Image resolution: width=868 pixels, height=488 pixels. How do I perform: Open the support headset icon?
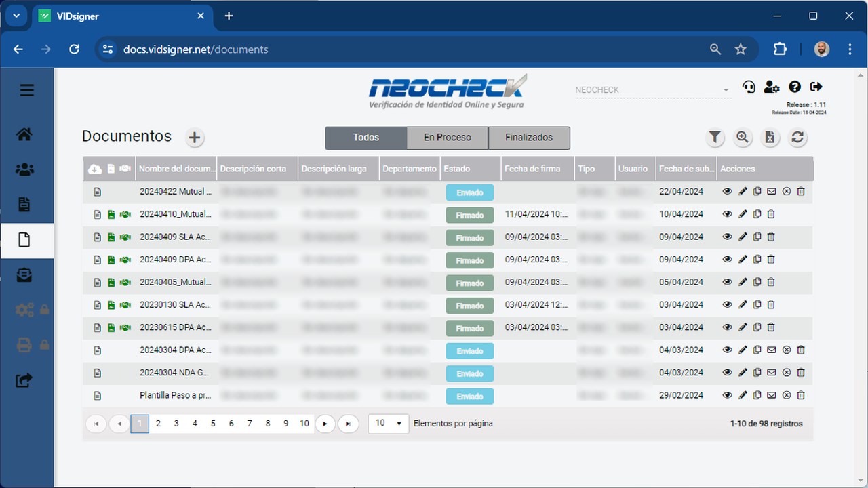pos(749,87)
